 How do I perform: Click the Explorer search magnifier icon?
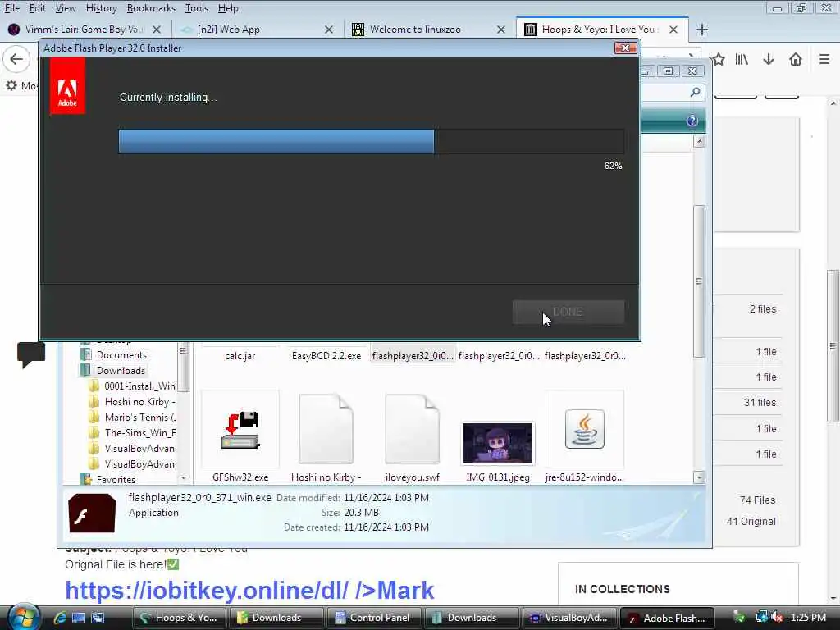click(696, 92)
